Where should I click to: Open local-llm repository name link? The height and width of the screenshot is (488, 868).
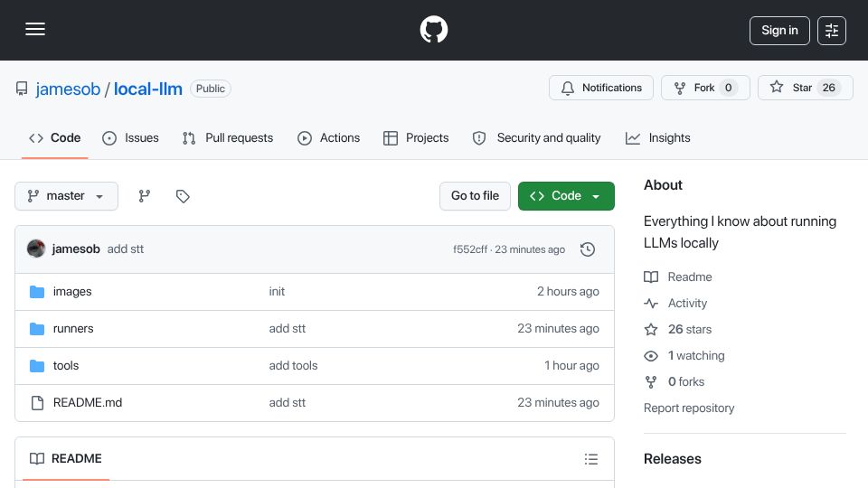(147, 89)
